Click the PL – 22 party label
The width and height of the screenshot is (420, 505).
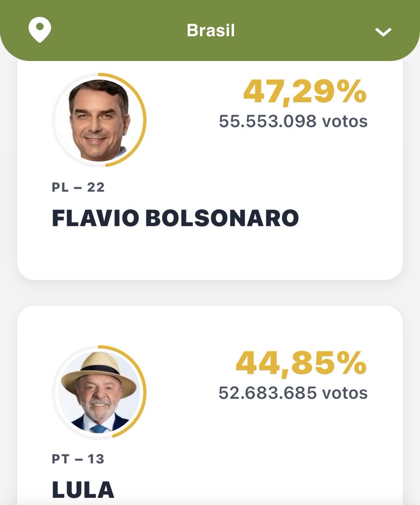tap(78, 187)
